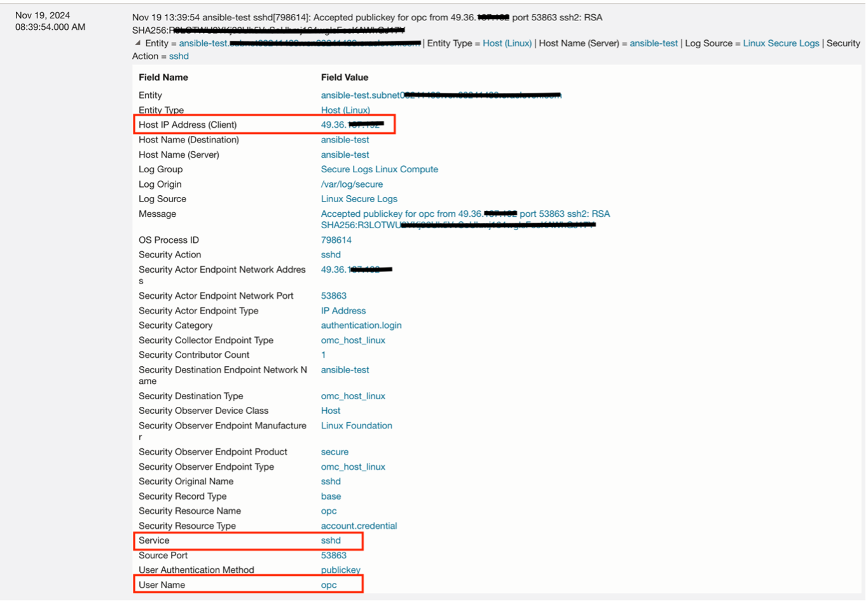
Task: Click the Security Observer Device Class value Host
Action: 331,411
